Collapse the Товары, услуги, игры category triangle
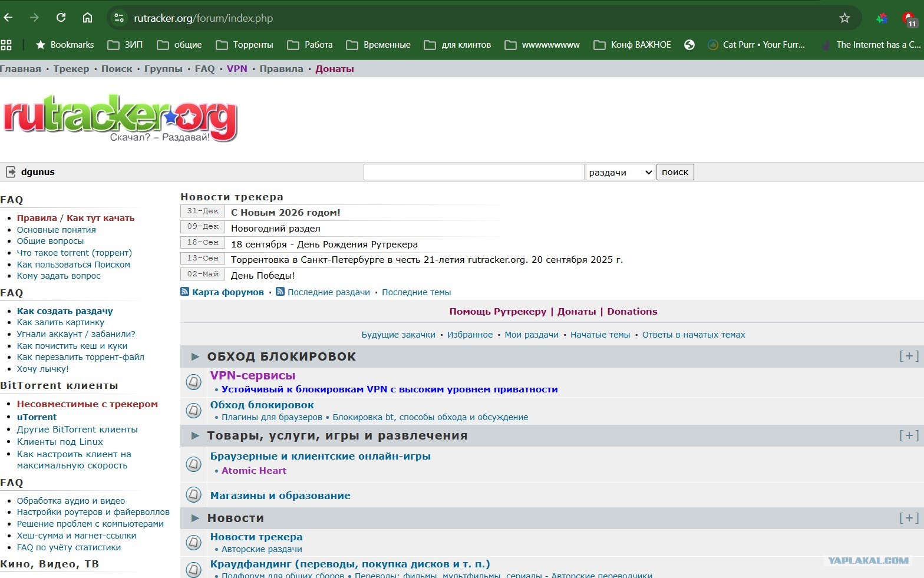 [x=195, y=436]
